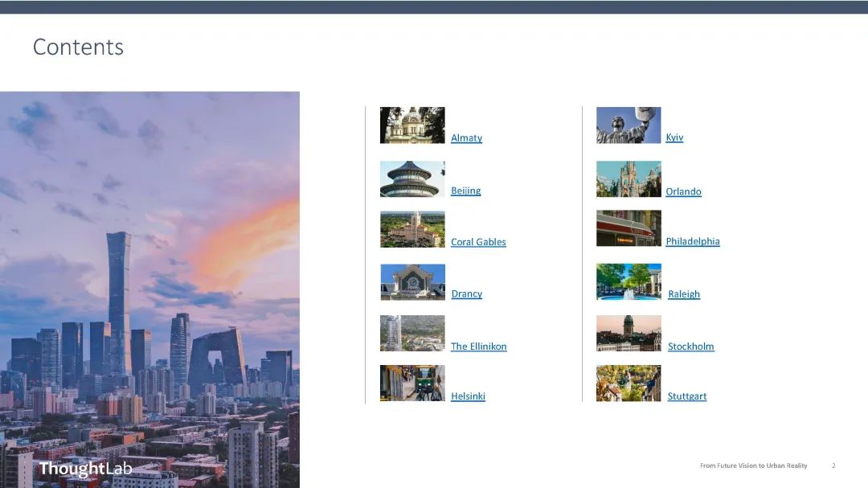Follow the Orlando link
Viewport: 868px width, 488px height.
[x=683, y=191]
